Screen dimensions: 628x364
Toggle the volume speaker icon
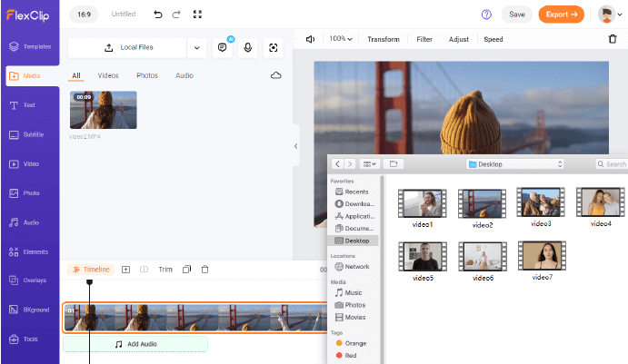[311, 39]
